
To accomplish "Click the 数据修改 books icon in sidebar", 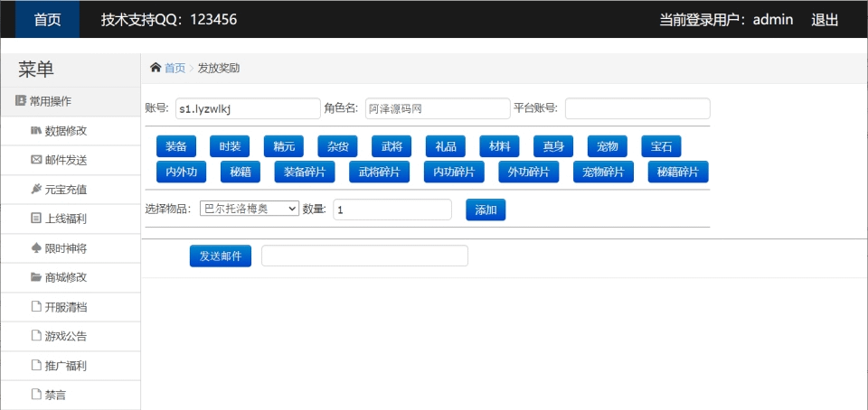I will click(x=36, y=131).
